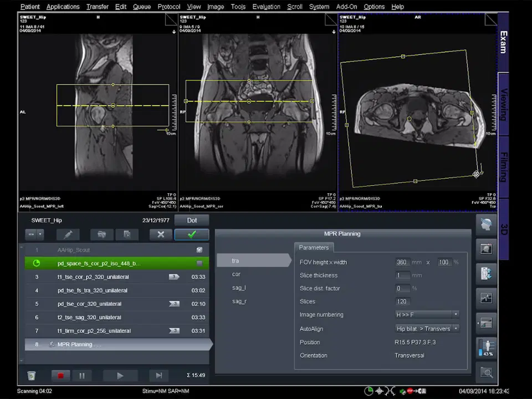
Task: Open the head slice positioning icon
Action: coord(486,225)
